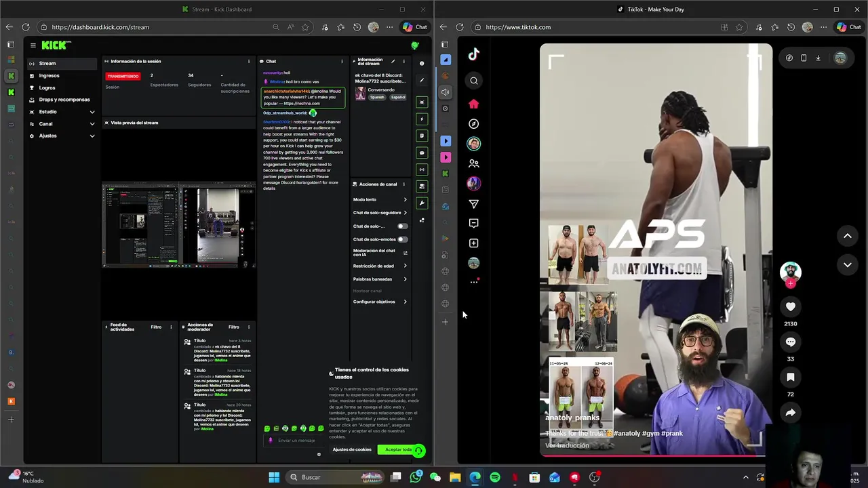The width and height of the screenshot is (868, 488).
Task: Open TikTok Friends icon in sidebar
Action: [x=474, y=163]
